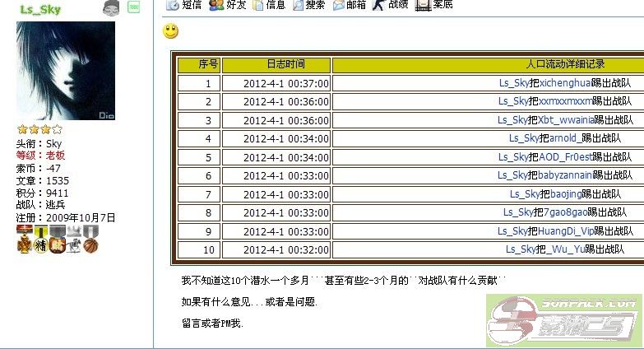This screenshot has height=349, width=644.
Task: Click the gray user status avatar icon
Action: pos(112,8)
